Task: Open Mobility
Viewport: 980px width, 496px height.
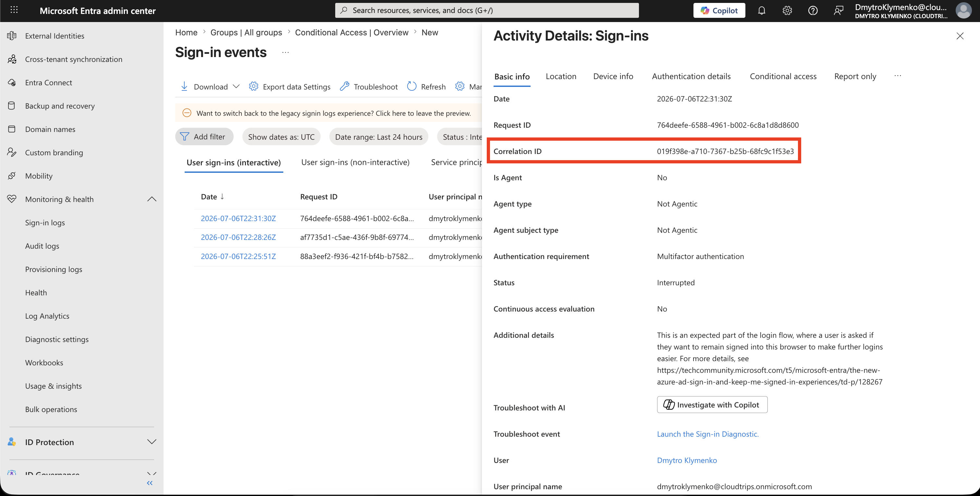Action: click(x=39, y=176)
